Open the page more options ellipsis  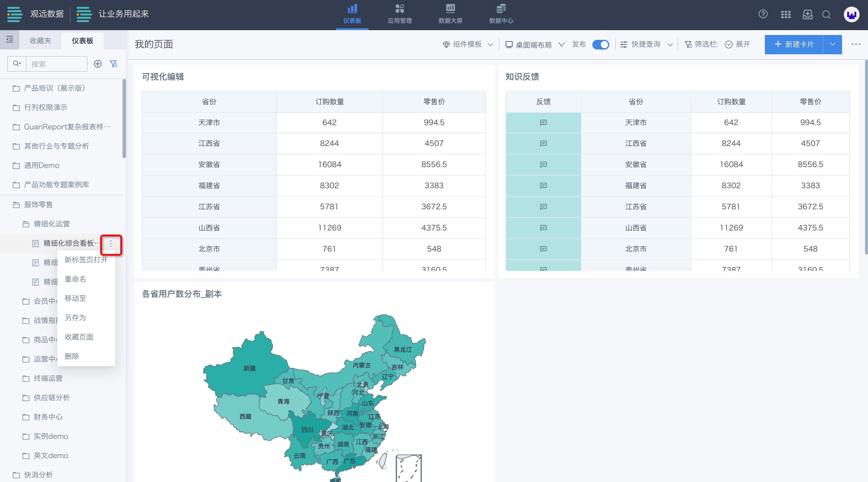pos(856,44)
